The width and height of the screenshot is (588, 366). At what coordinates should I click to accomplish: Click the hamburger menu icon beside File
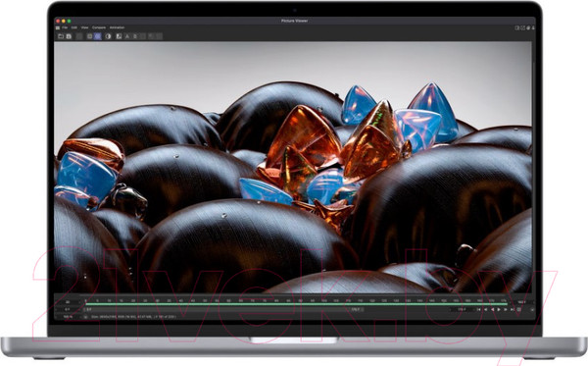coord(58,27)
